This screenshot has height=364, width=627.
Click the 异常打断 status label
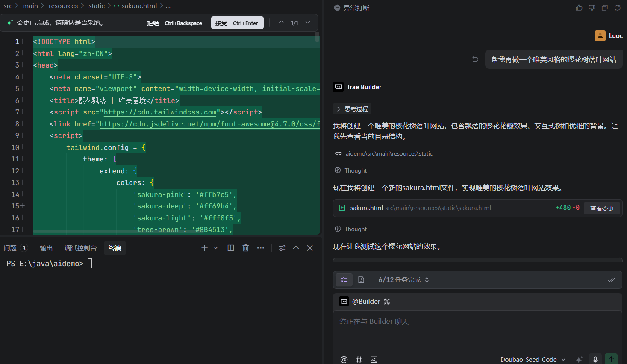click(356, 8)
